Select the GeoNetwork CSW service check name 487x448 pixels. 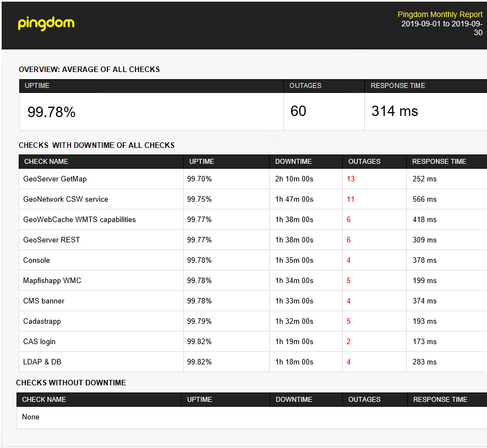coord(65,199)
